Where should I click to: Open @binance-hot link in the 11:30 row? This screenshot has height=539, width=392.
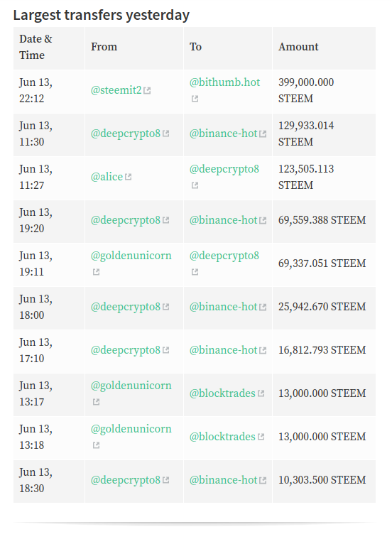223,134
